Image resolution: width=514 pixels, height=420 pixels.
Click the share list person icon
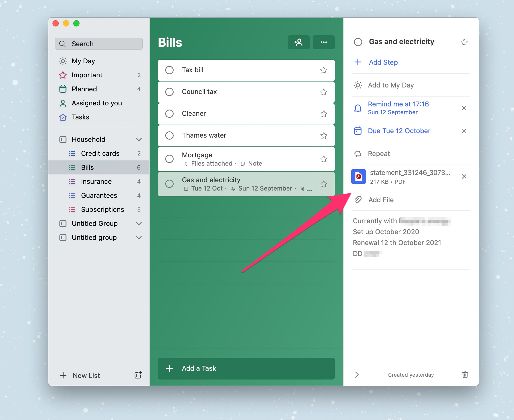[x=298, y=42]
